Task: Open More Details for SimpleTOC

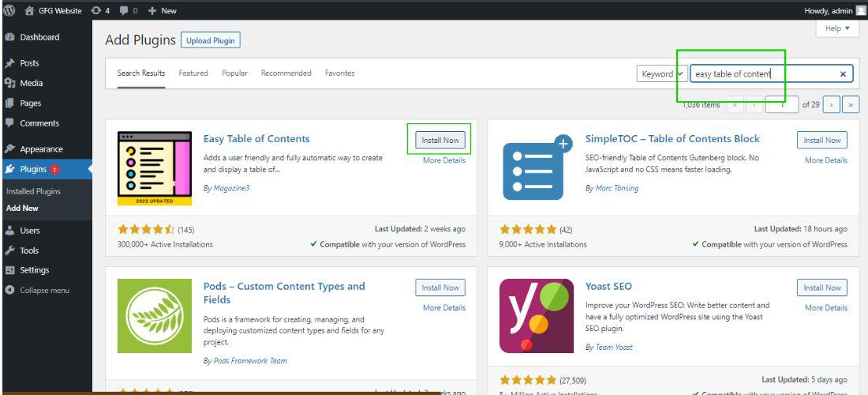Action: (825, 160)
